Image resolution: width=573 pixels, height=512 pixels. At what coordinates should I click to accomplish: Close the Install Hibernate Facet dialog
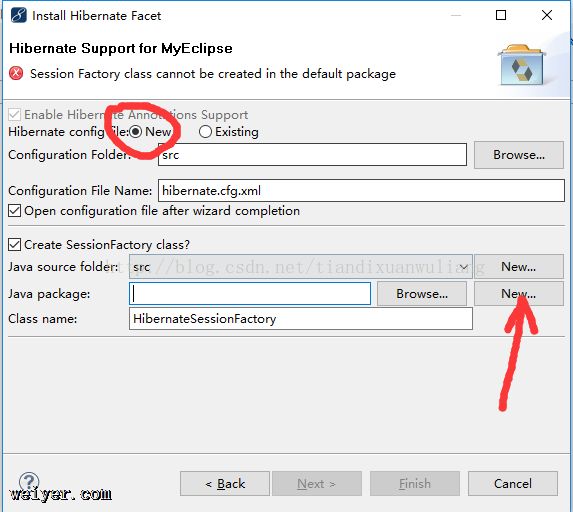click(x=547, y=15)
